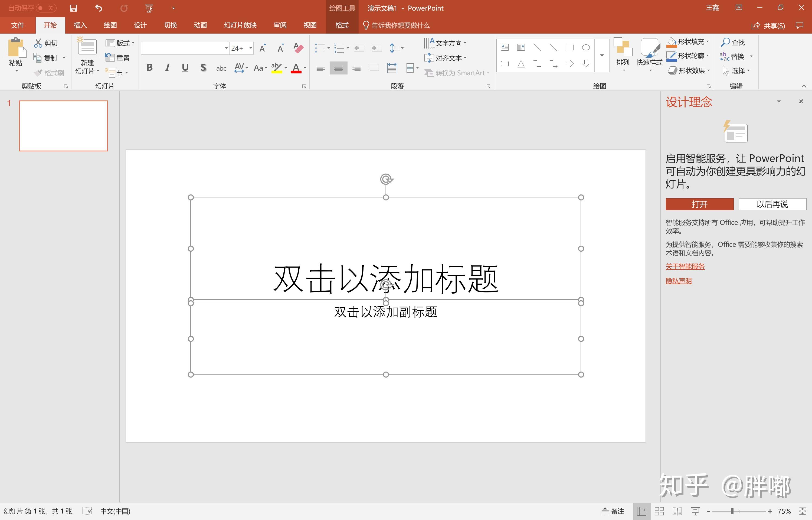Select the rectangle shape
This screenshot has width=812, height=520.
tap(570, 47)
